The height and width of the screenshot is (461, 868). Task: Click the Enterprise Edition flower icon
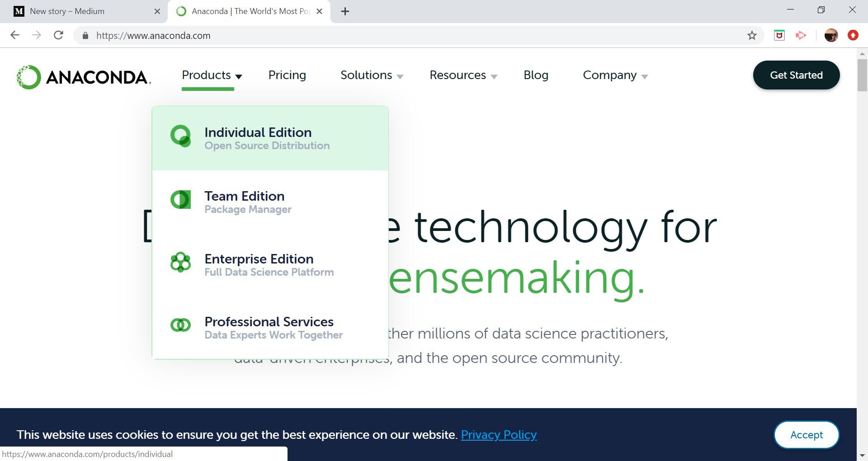click(180, 262)
